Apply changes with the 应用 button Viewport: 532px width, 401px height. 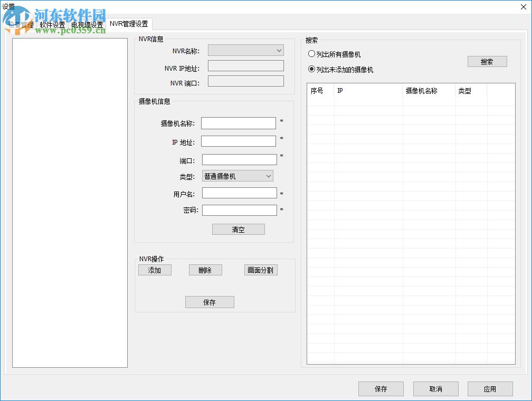point(489,389)
